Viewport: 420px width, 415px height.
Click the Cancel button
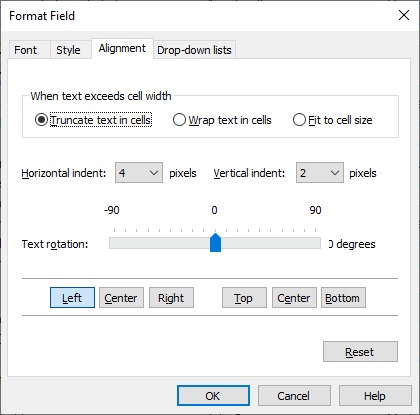pos(294,396)
